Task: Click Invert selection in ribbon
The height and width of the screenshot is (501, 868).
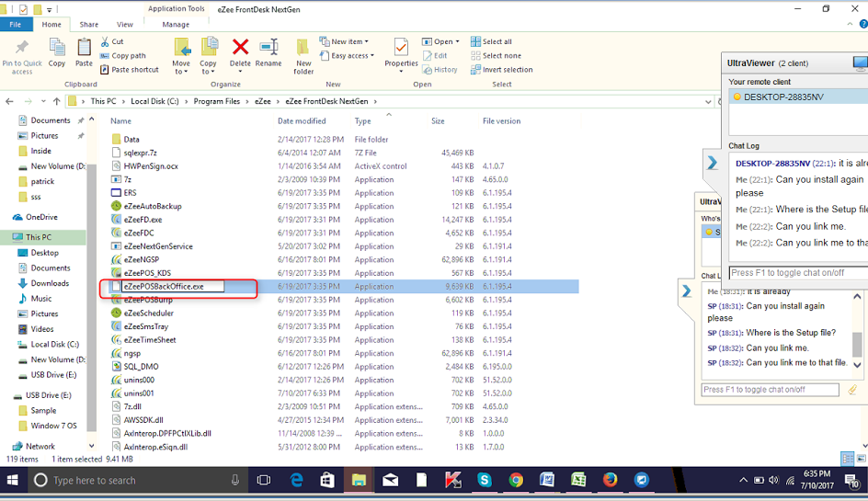Action: tap(501, 70)
